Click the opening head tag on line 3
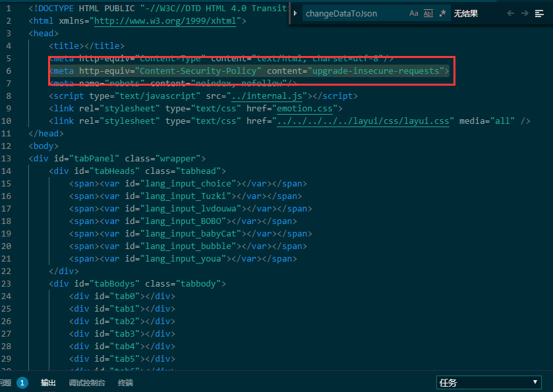Image resolution: width=553 pixels, height=392 pixels. tap(44, 34)
